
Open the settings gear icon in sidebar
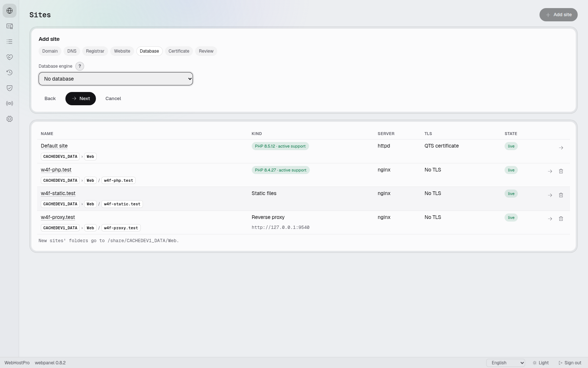pos(10,119)
